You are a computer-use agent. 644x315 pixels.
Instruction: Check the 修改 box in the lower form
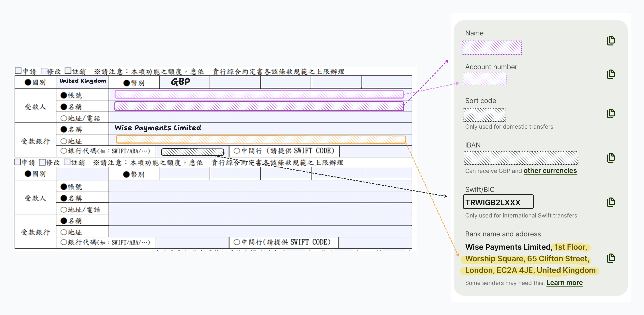42,162
